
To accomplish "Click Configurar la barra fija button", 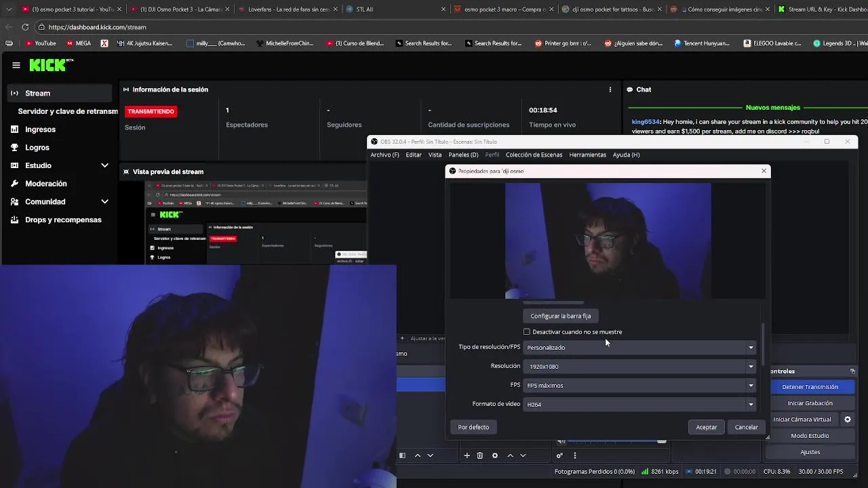I will pos(560,316).
